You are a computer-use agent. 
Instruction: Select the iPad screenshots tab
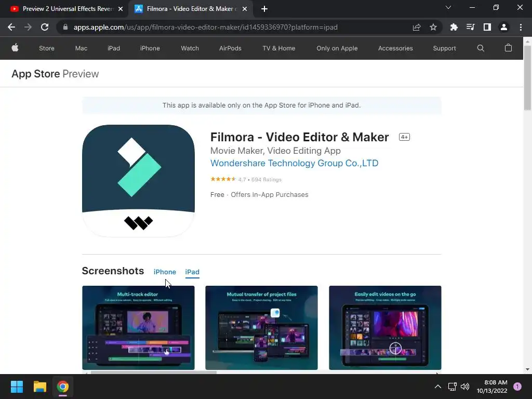(192, 272)
